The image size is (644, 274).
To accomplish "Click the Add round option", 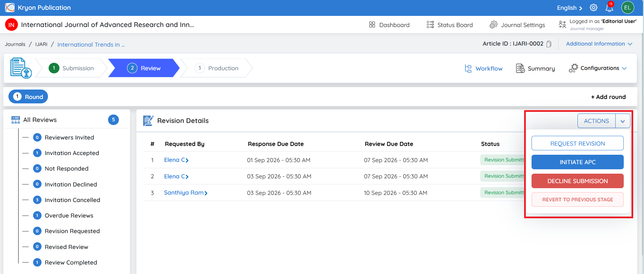I will click(608, 97).
